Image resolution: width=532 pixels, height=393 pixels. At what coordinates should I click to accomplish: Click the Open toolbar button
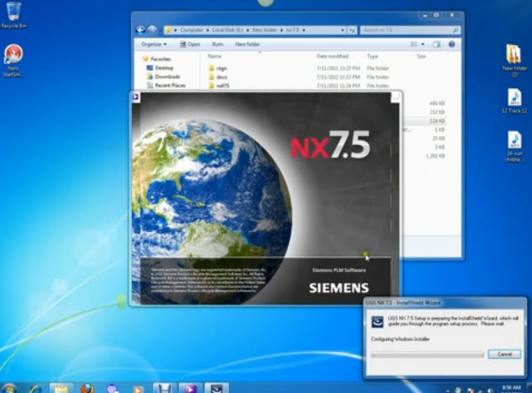click(x=190, y=44)
